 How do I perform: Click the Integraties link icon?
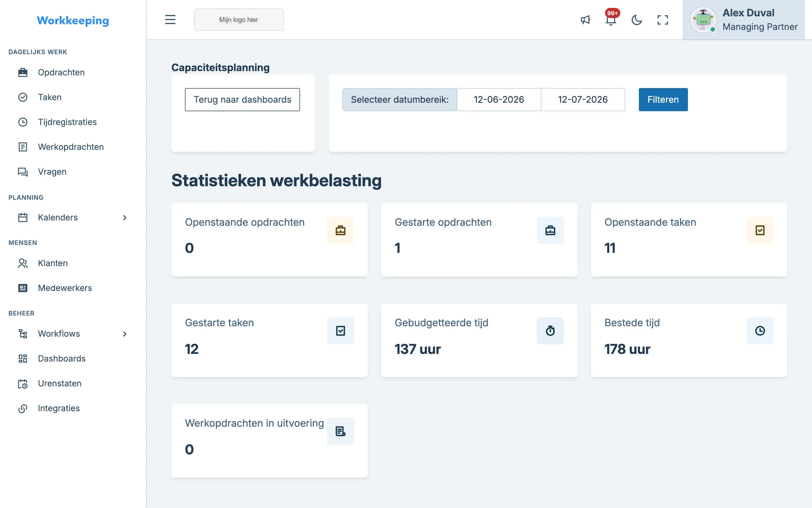click(23, 409)
